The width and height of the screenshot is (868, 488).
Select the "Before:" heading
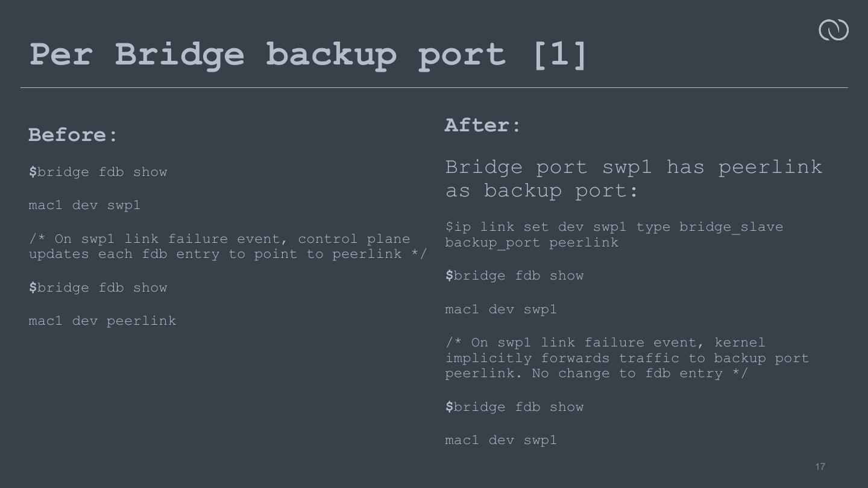pyautogui.click(x=72, y=135)
